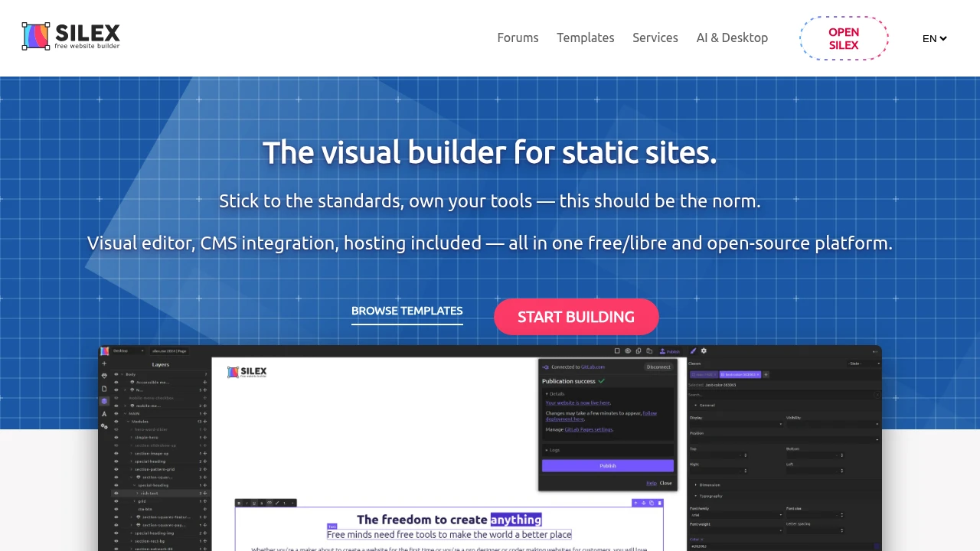Viewport: 980px width, 551px height.
Task: Click the Publish upload icon in editor top bar
Action: [x=669, y=351]
